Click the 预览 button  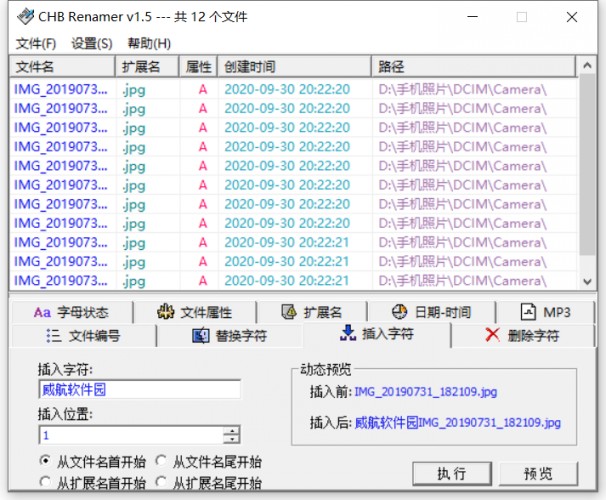coord(538,473)
